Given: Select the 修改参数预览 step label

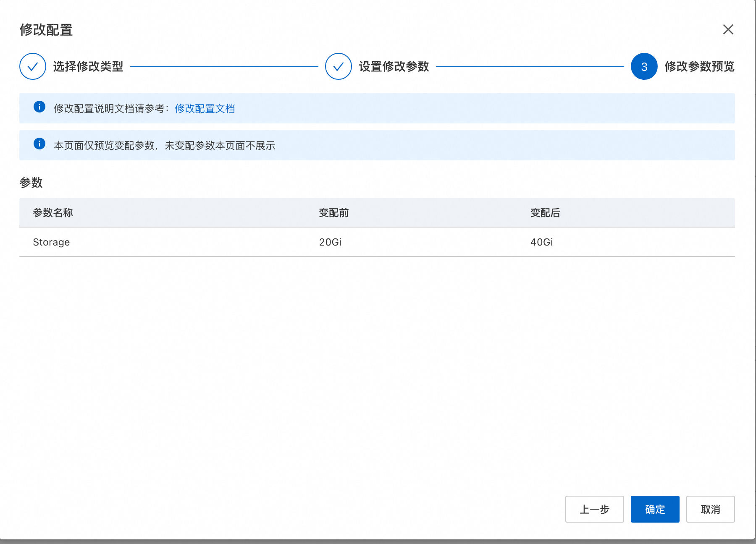Looking at the screenshot, I should pyautogui.click(x=700, y=66).
